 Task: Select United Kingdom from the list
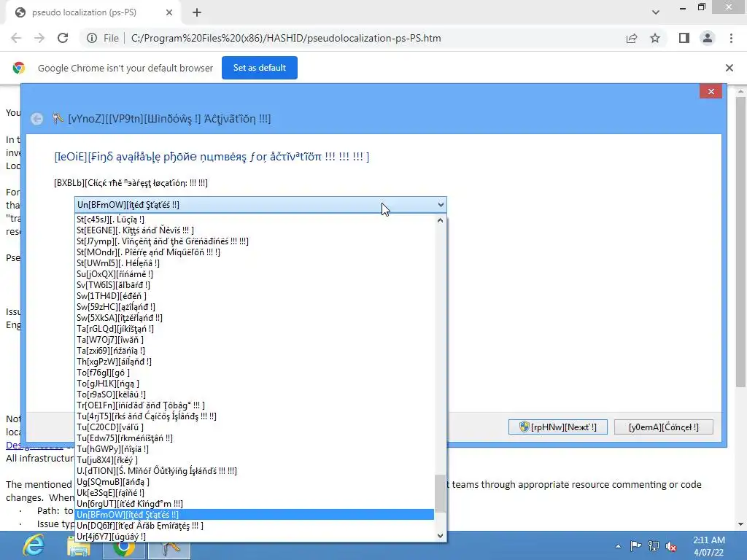coord(255,505)
